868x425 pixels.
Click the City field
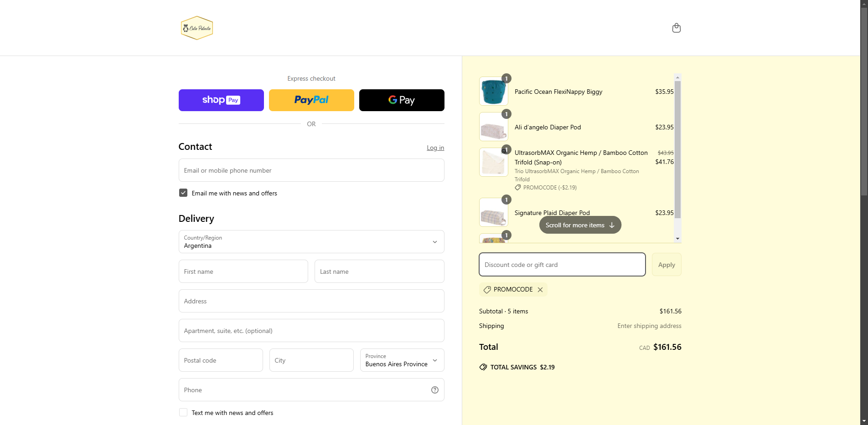[311, 360]
